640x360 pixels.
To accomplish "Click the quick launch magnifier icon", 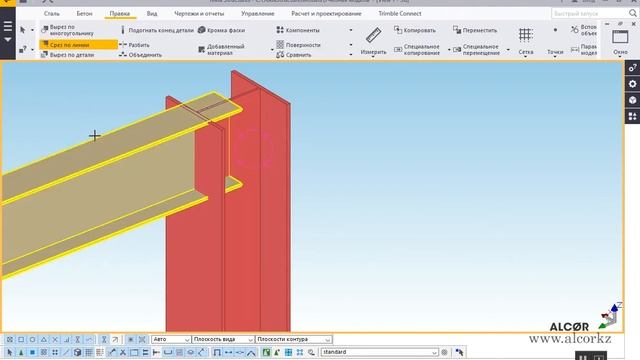I will 632,13.
